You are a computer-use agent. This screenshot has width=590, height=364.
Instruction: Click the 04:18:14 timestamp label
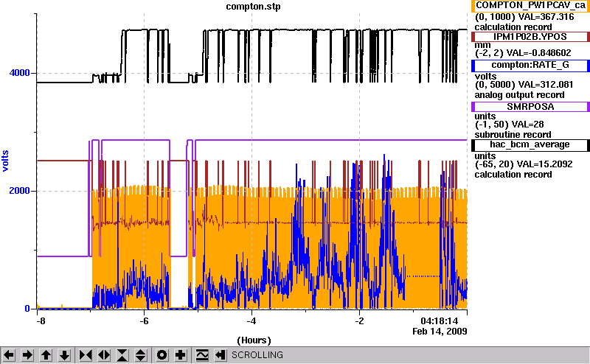(x=440, y=321)
